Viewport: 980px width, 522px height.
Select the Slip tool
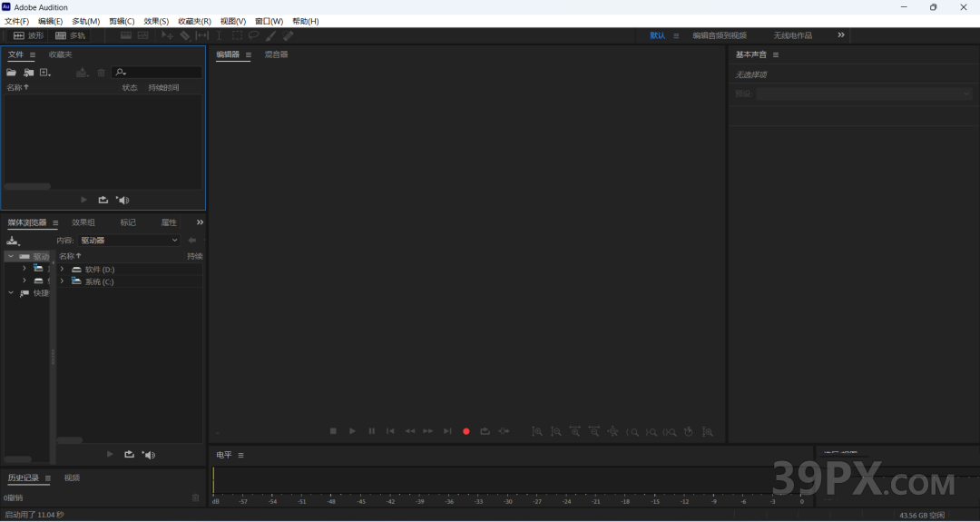(201, 35)
